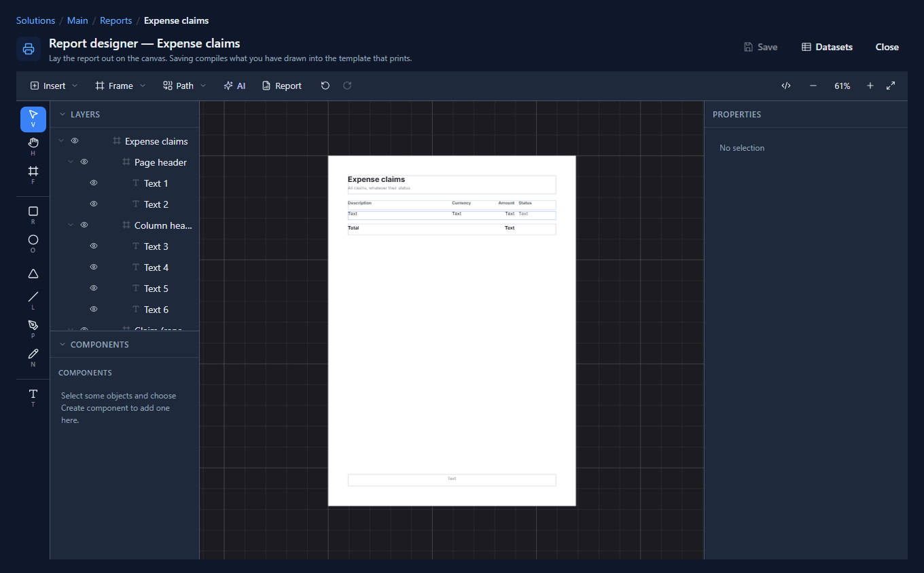Hide the Expense claims root layer
This screenshot has width=924, height=573.
(75, 141)
